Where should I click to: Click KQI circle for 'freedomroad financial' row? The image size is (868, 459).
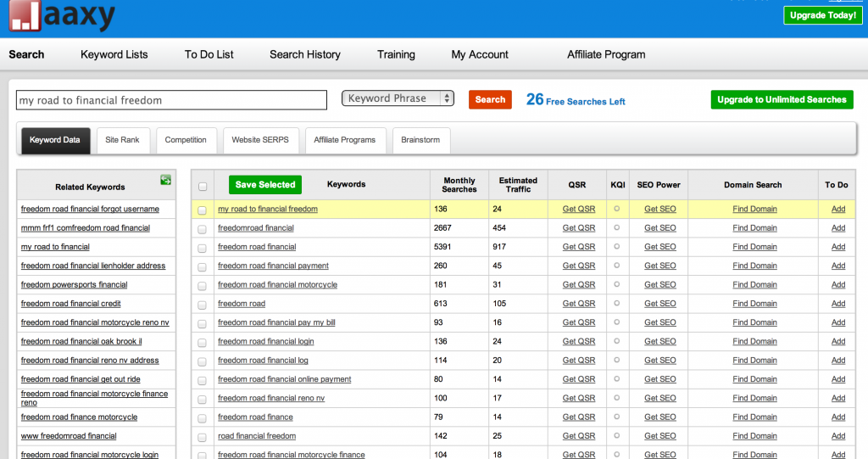[617, 227]
